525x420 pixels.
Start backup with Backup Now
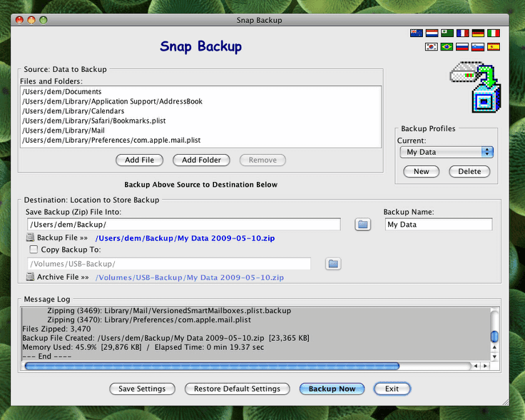click(332, 389)
